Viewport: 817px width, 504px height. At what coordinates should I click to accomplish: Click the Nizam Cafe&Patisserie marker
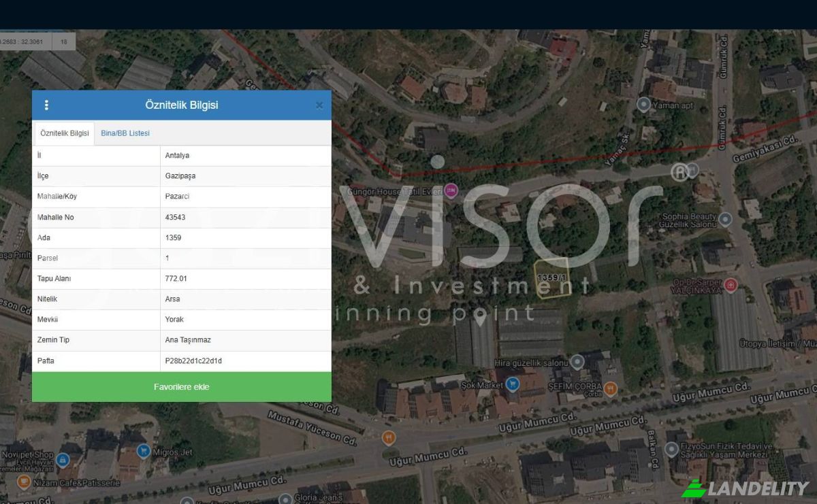coord(24,482)
